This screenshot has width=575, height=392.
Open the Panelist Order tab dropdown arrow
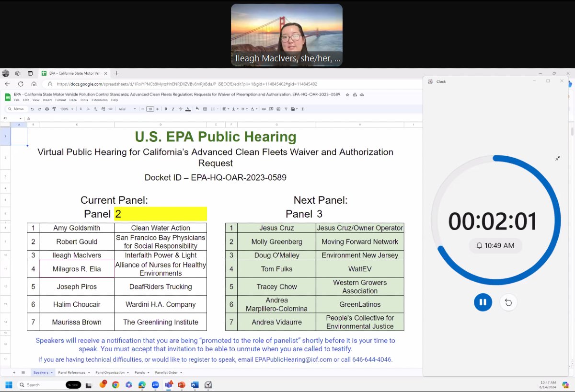coord(181,372)
